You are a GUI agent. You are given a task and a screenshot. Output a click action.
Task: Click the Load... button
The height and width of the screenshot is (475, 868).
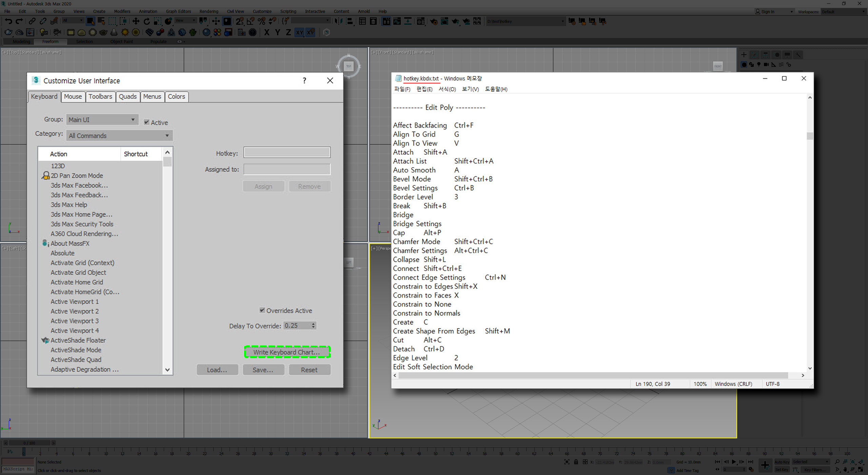click(217, 370)
